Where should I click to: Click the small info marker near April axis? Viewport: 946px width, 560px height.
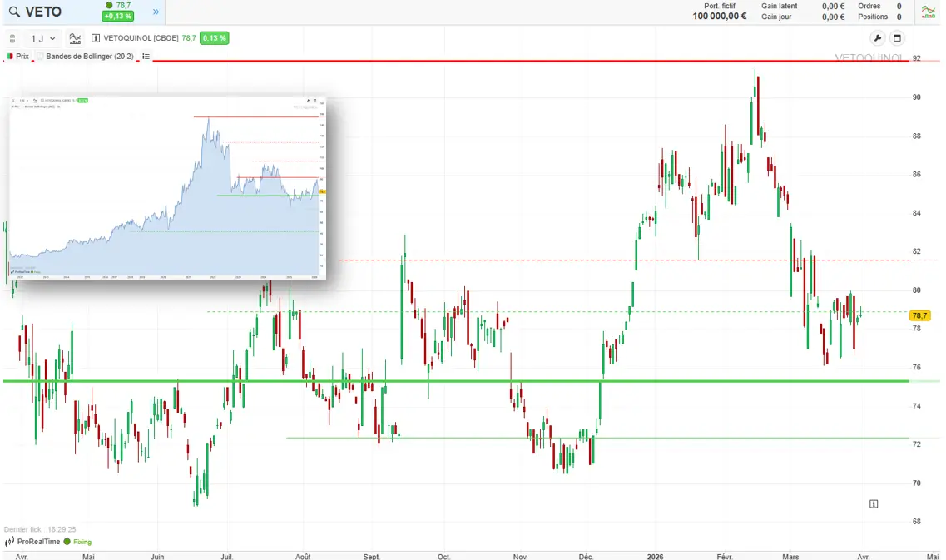click(874, 503)
